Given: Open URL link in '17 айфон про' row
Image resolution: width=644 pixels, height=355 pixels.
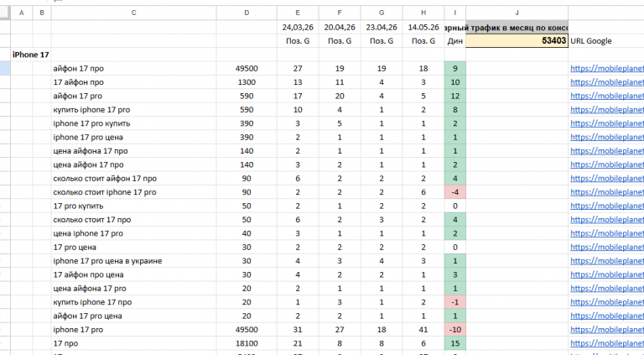Looking at the screenshot, I should (x=606, y=82).
